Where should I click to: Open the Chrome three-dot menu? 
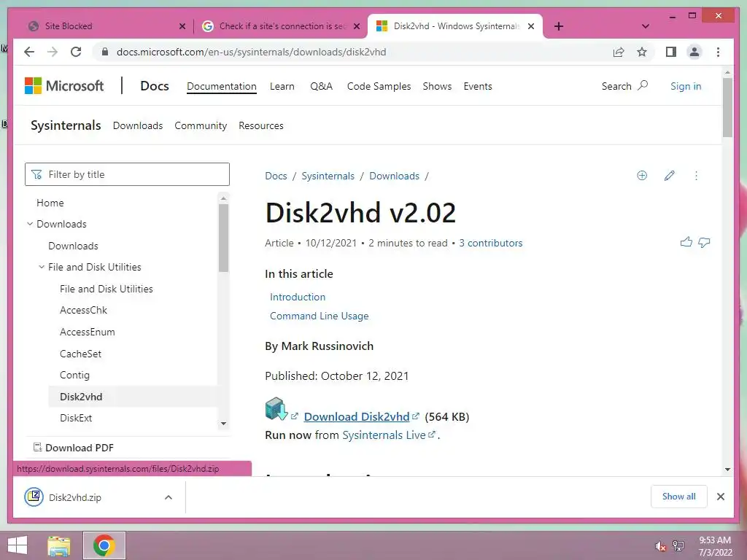pos(718,52)
